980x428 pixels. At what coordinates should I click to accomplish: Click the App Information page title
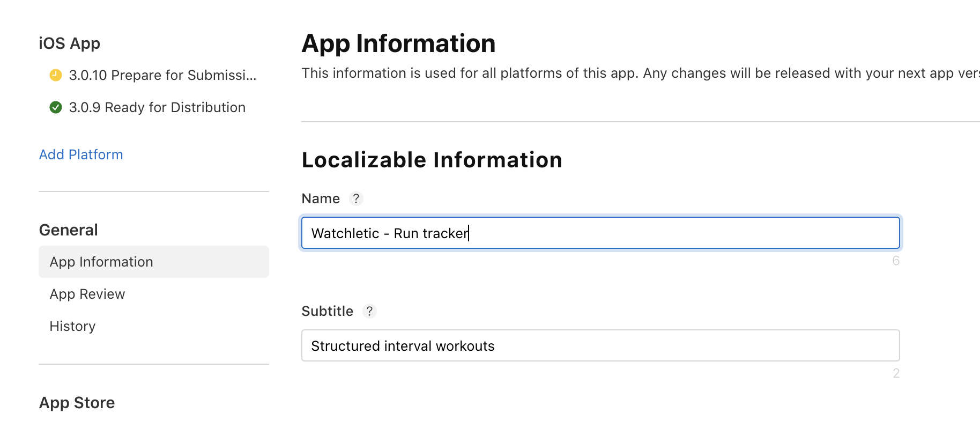point(398,43)
